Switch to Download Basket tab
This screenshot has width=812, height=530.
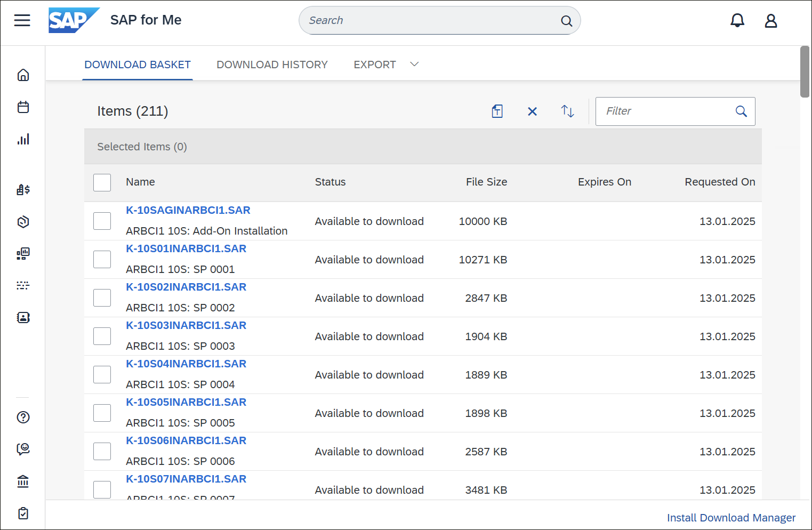coord(138,65)
